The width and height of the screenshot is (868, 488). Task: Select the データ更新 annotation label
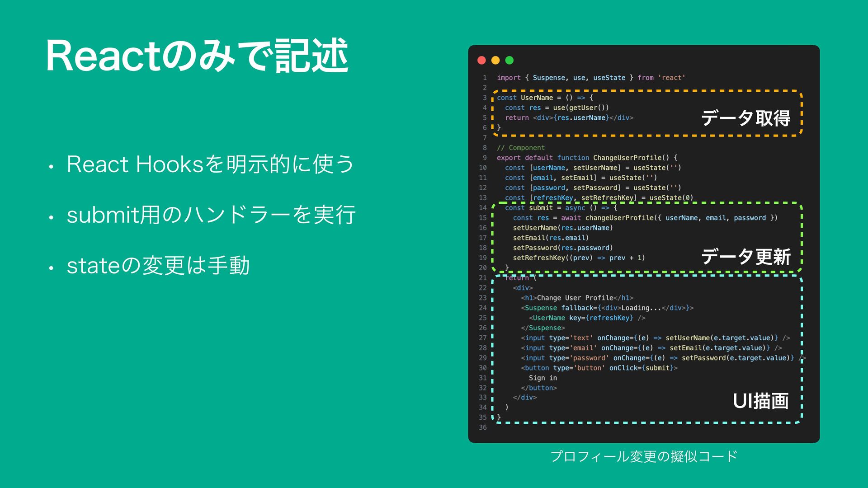745,257
